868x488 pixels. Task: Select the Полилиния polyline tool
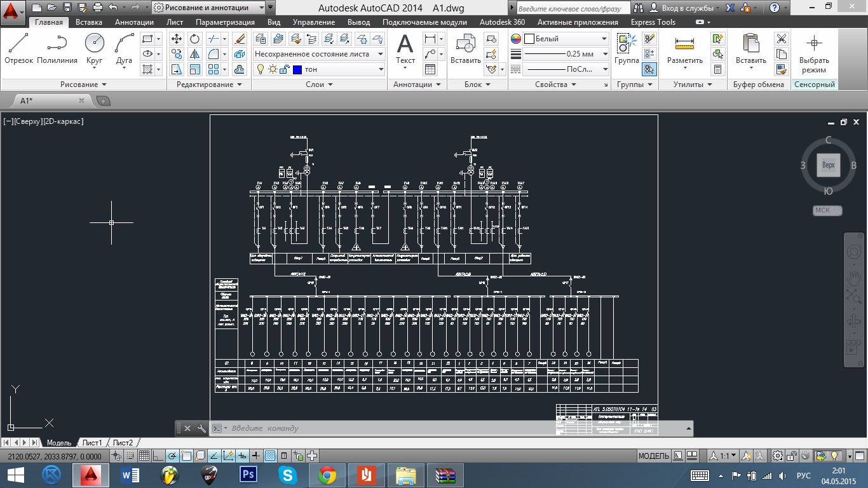[x=57, y=48]
